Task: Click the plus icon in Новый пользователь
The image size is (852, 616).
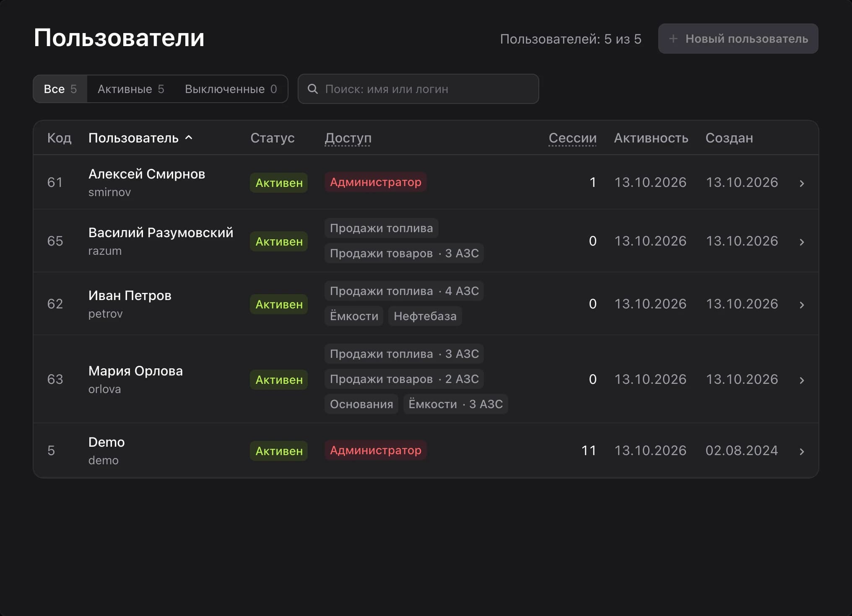Action: click(x=673, y=39)
